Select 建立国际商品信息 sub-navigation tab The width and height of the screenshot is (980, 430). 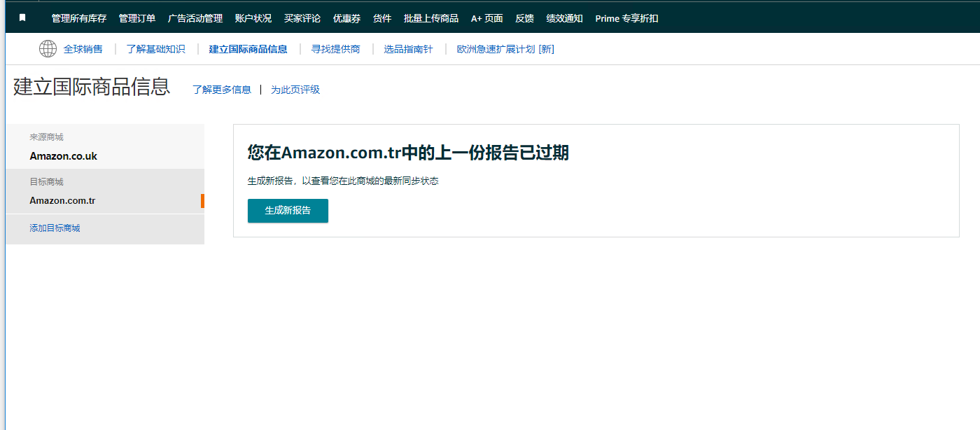(248, 49)
